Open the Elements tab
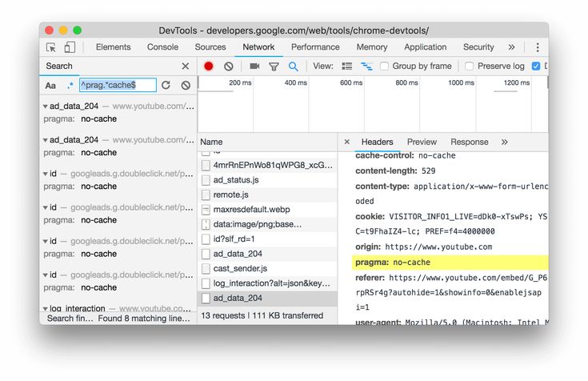The height and width of the screenshot is (381, 588). click(x=114, y=47)
